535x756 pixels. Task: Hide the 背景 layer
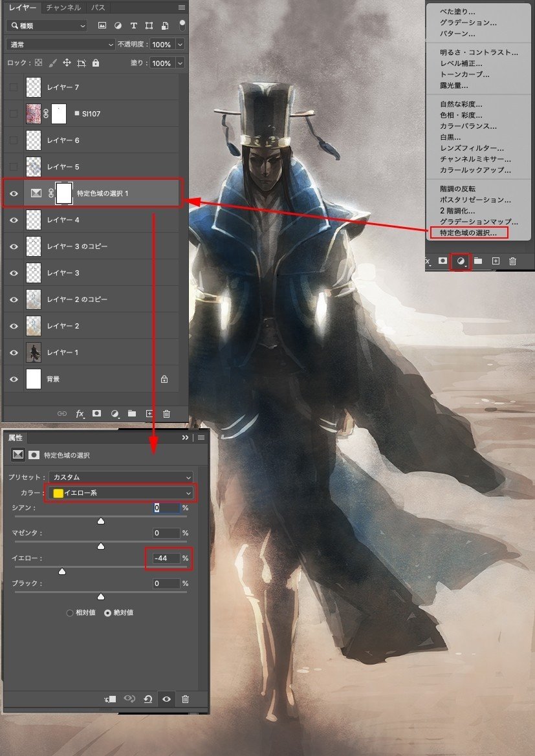14,379
